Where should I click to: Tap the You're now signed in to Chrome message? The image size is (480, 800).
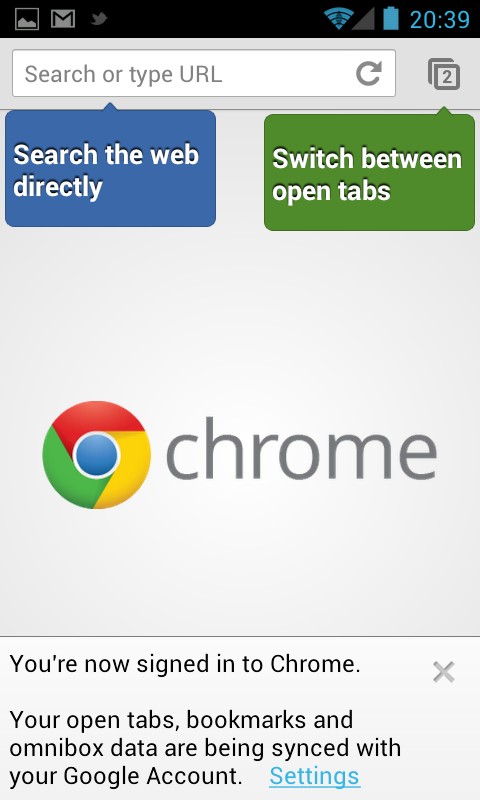(x=185, y=664)
